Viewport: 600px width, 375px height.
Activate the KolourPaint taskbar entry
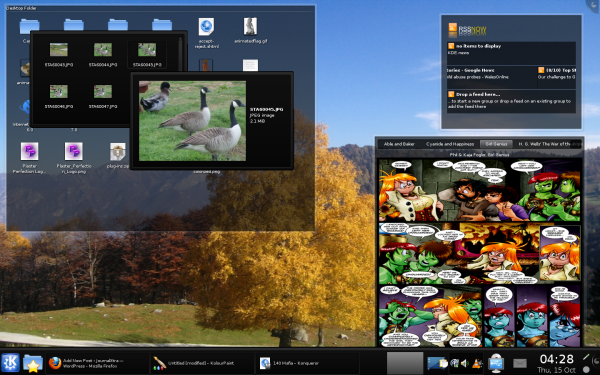tap(201, 363)
